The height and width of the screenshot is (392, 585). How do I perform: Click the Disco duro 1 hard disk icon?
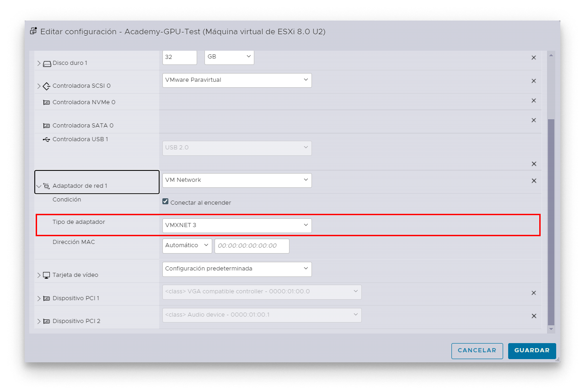tap(47, 64)
